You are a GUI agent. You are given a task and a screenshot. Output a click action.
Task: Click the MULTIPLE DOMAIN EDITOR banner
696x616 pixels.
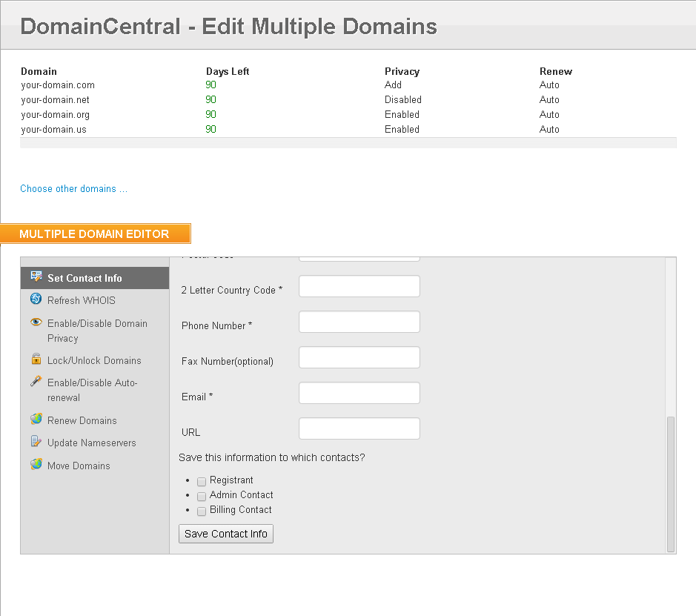point(95,234)
